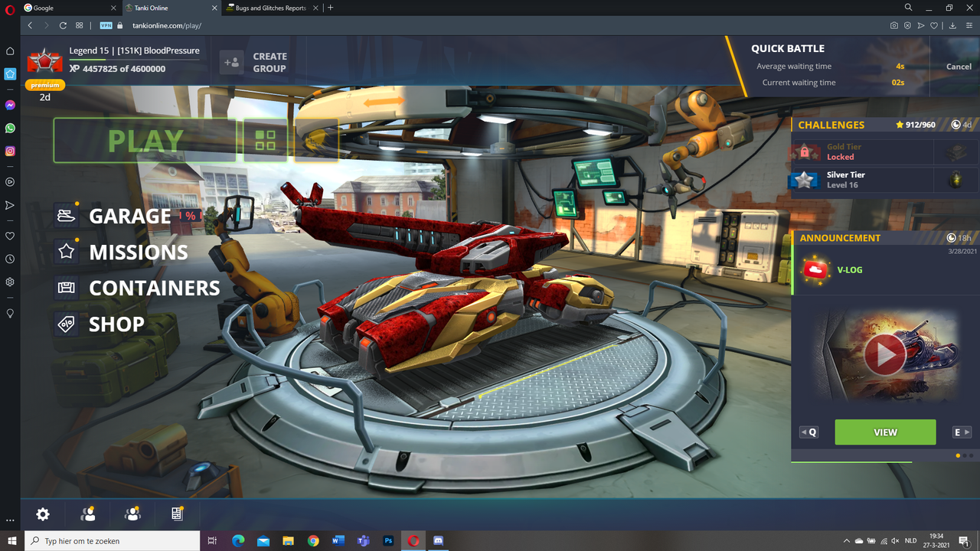Open a new browser tab with plus

coord(331,8)
